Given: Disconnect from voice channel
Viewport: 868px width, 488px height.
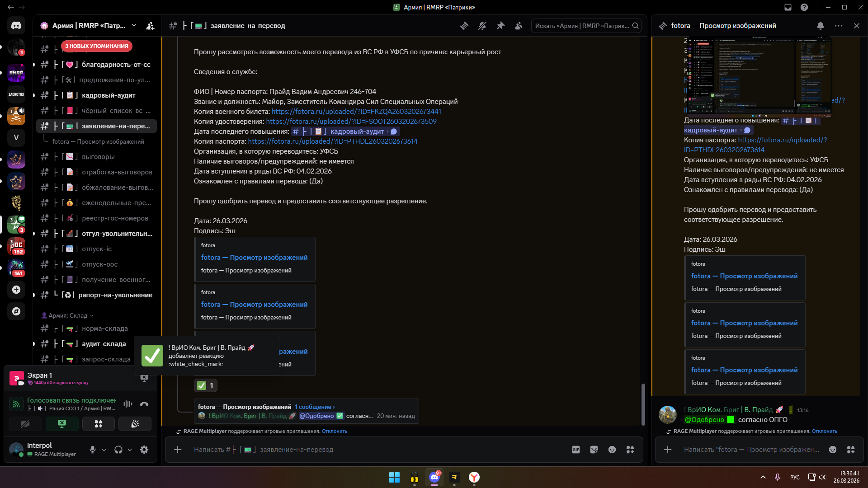Looking at the screenshot, I should 144,404.
